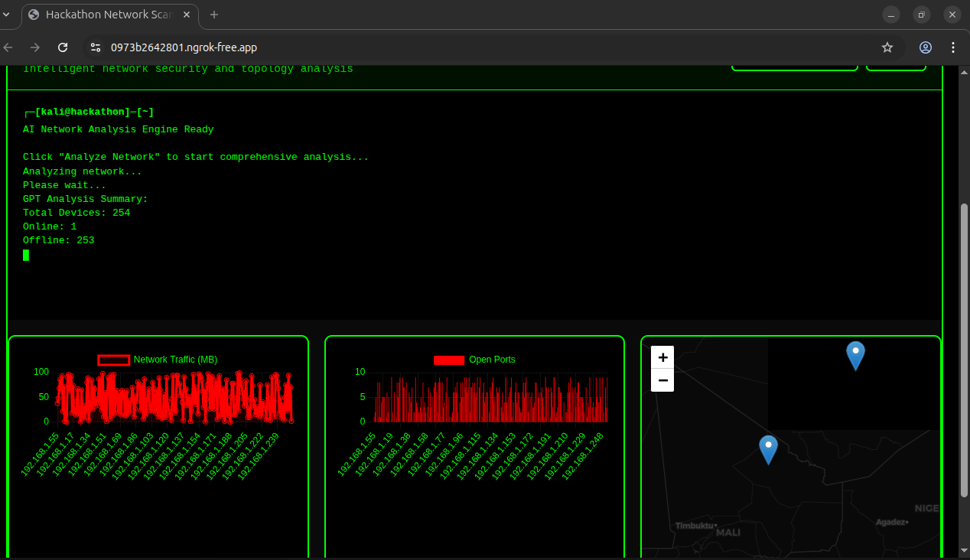Toggle the Open Ports legend item
Screen dimensions: 970x560
(x=474, y=360)
